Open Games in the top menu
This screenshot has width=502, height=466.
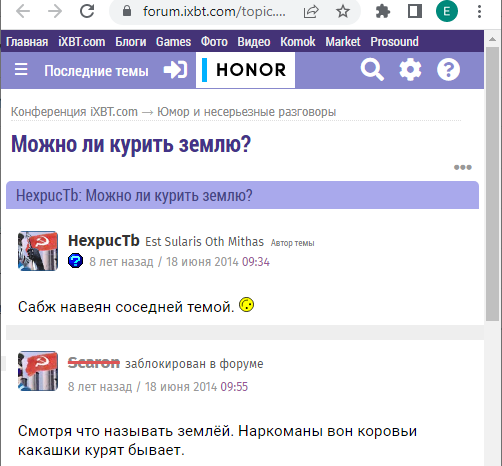pyautogui.click(x=173, y=42)
